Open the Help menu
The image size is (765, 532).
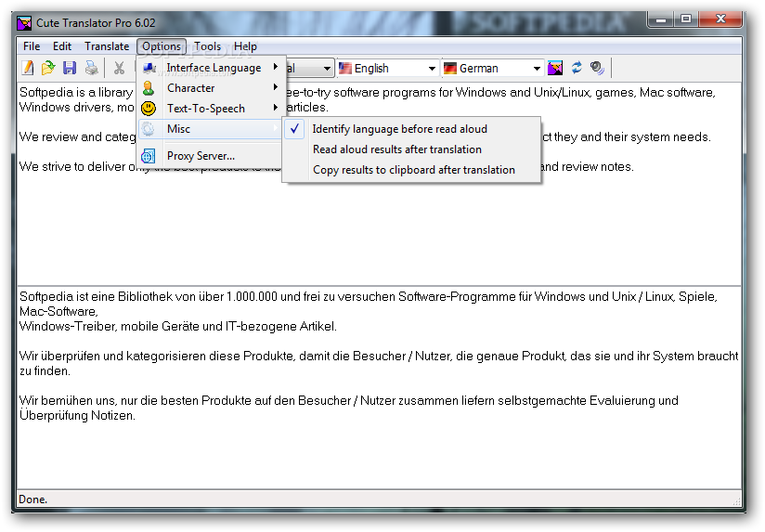point(245,46)
